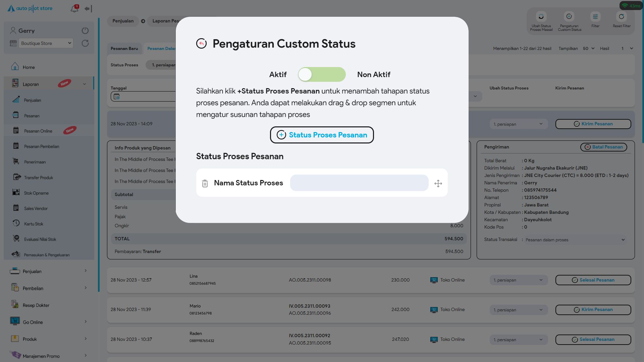The image size is (644, 362).
Task: Click the back arrow icon in dialog header
Action: (x=201, y=44)
